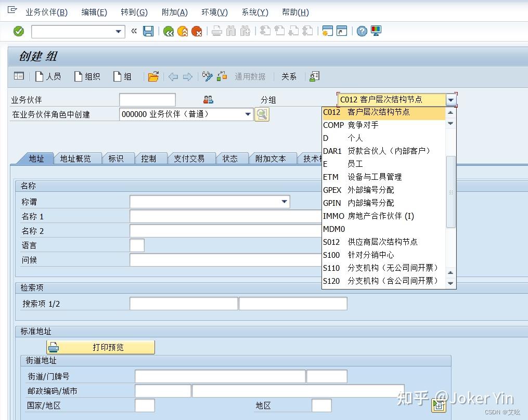Click the green Back arrow icon
528x420 pixels.
coord(169,31)
